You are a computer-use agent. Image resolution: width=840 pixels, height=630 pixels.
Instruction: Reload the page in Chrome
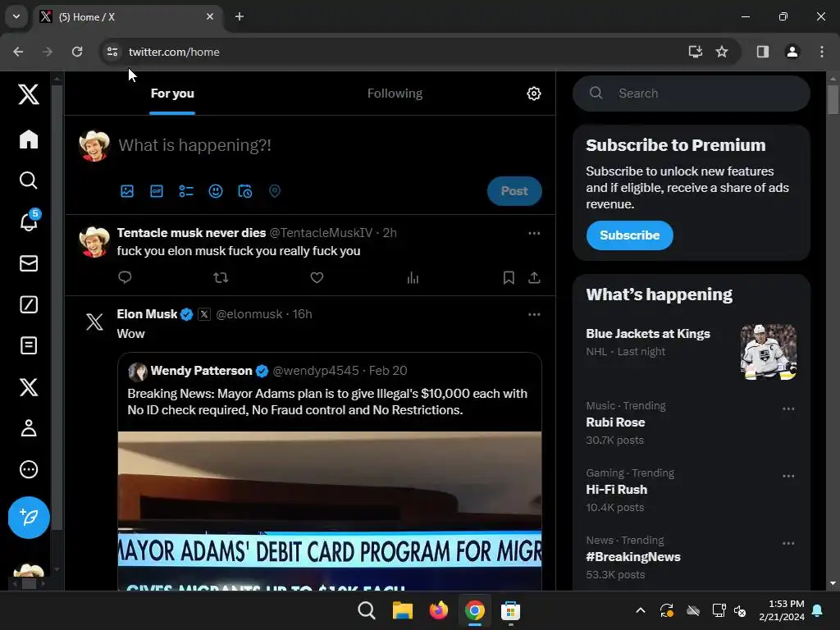pos(77,52)
